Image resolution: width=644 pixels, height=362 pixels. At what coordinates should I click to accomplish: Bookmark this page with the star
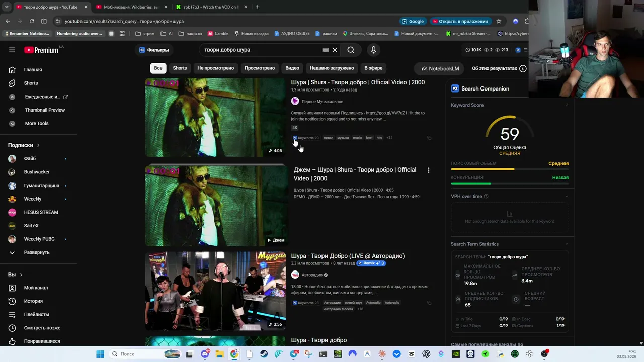coord(499,21)
